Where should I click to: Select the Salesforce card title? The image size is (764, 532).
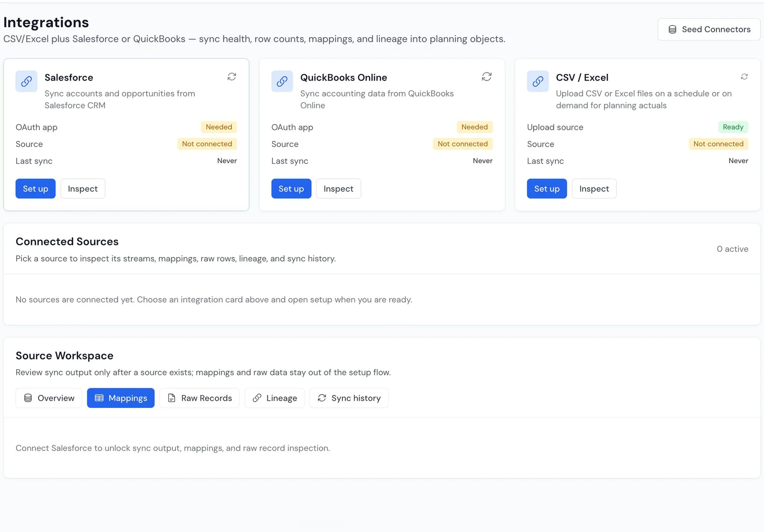tap(69, 77)
